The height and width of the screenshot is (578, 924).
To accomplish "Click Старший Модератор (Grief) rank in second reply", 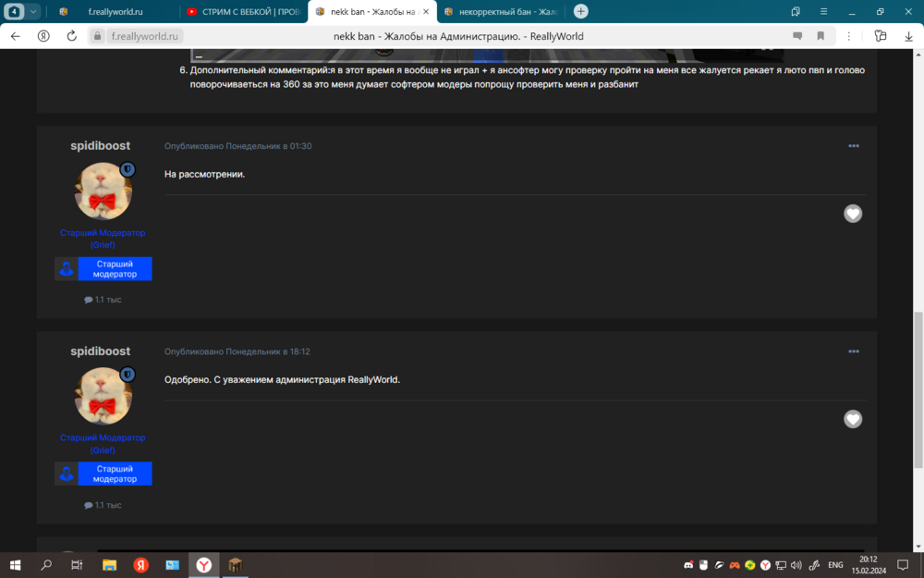I will point(103,444).
